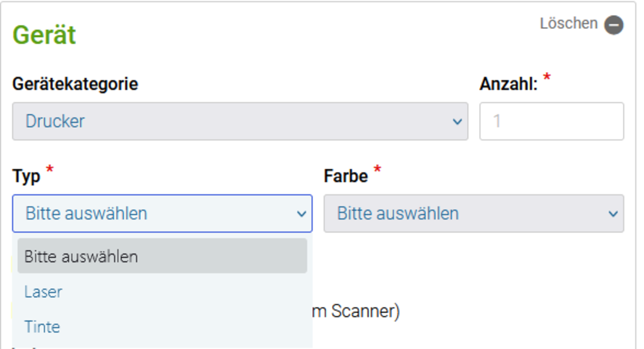Focus the Anzahl number input field
The width and height of the screenshot is (644, 349).
551,121
